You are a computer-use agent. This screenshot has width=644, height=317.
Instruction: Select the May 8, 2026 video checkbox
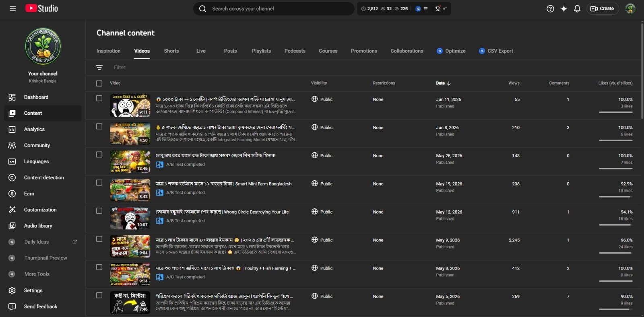tap(99, 267)
